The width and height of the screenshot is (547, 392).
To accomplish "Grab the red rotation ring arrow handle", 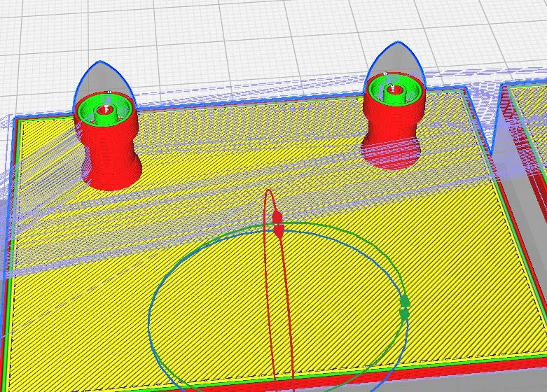I will (277, 223).
